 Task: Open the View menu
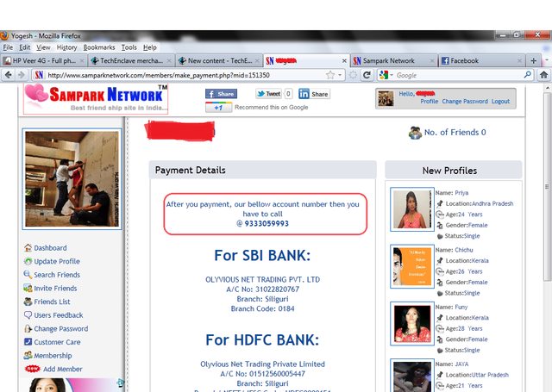(43, 47)
